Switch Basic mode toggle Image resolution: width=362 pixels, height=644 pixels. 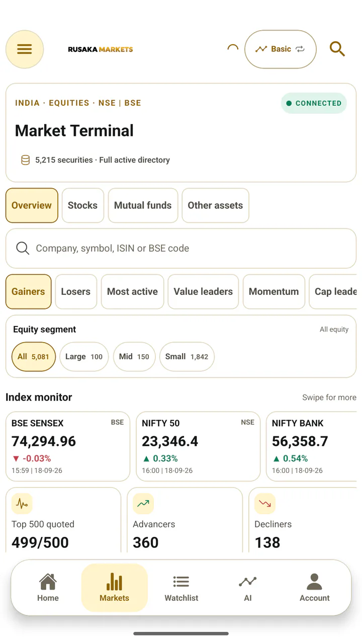pyautogui.click(x=281, y=49)
